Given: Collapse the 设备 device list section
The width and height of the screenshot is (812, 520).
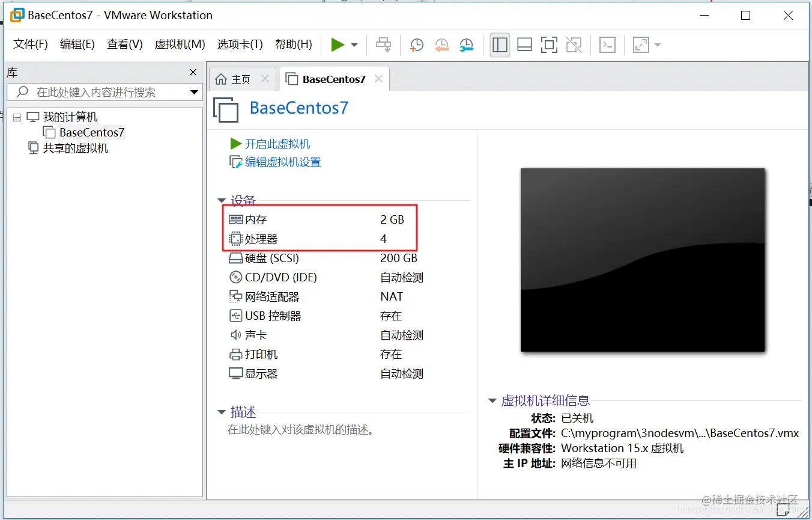Looking at the screenshot, I should click(x=222, y=201).
